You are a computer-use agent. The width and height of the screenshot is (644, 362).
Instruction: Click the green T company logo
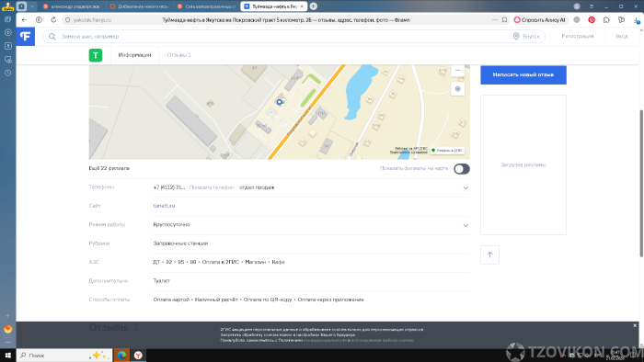coord(96,55)
